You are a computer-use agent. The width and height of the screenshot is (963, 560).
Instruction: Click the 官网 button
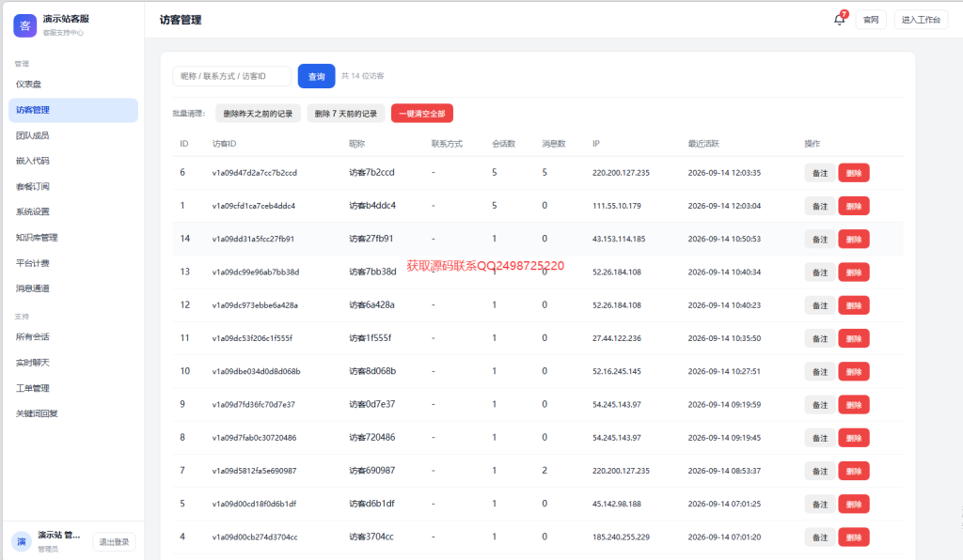871,20
